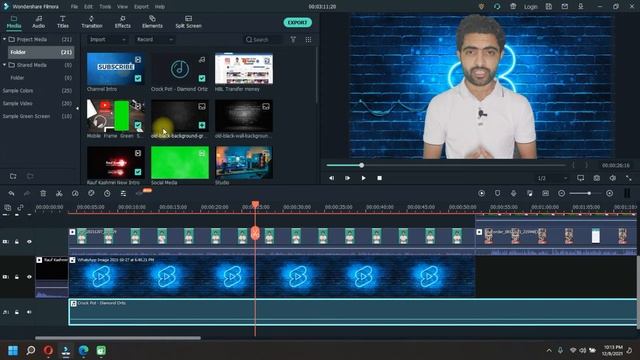Collapse the Project Media tree

click(4, 39)
